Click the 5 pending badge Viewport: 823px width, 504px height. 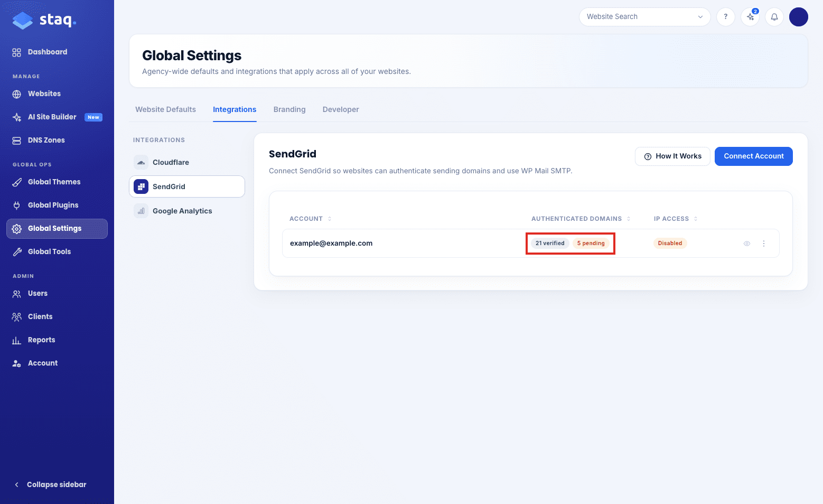click(x=591, y=243)
